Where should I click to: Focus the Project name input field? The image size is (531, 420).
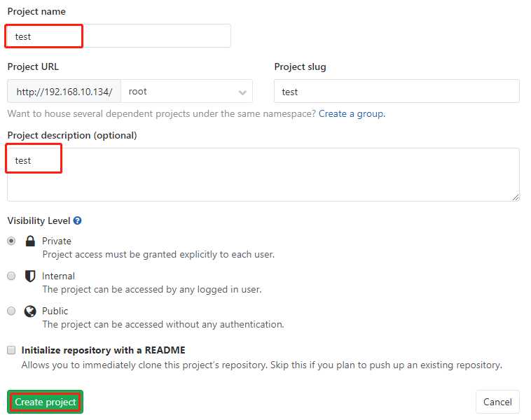119,36
